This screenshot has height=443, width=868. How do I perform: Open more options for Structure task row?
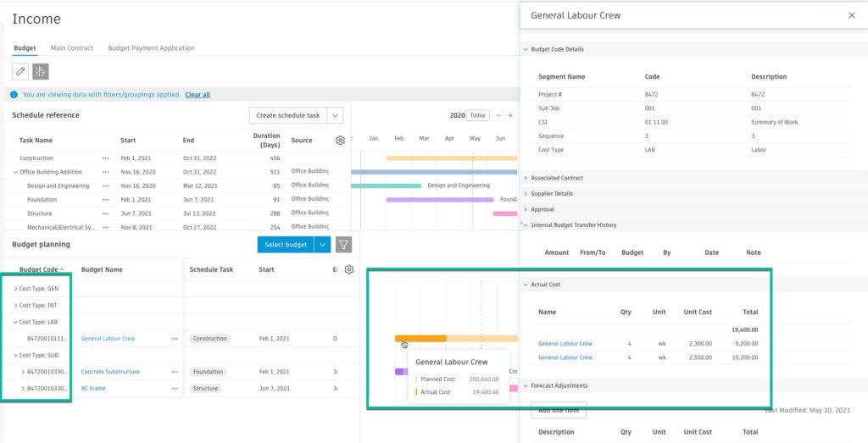coord(106,213)
